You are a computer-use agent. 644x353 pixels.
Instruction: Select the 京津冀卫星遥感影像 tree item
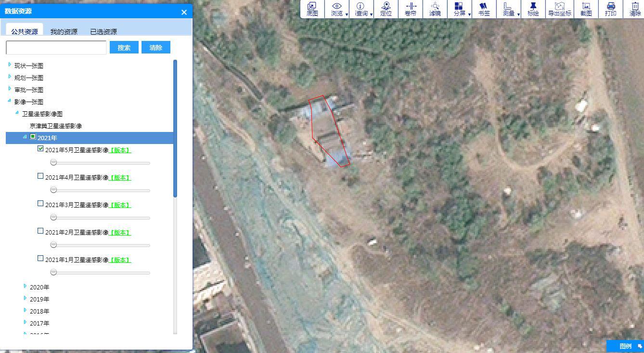pyautogui.click(x=56, y=126)
